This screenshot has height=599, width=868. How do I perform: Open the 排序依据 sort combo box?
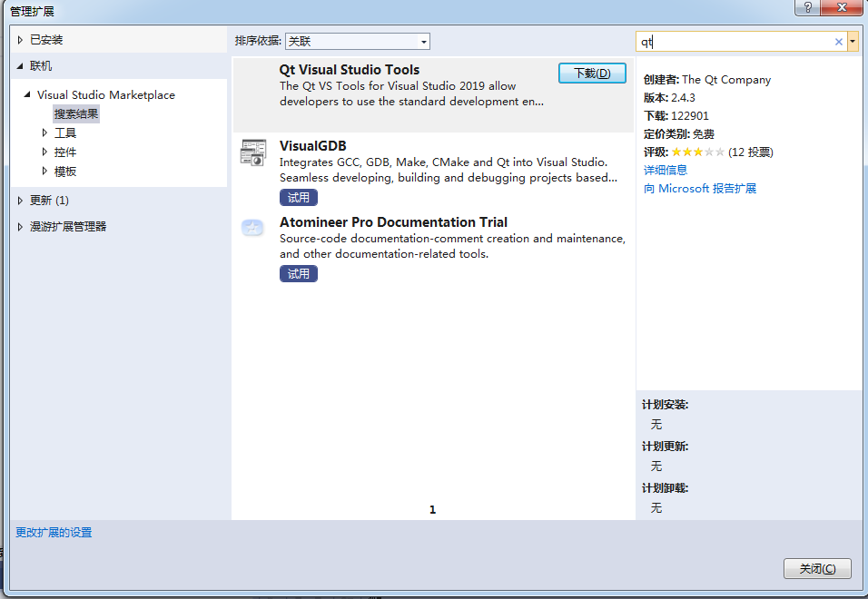[357, 42]
